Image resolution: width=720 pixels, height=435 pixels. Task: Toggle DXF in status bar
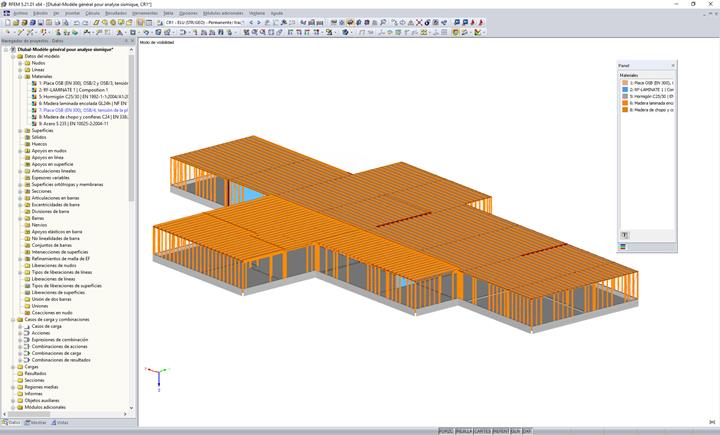(x=527, y=431)
